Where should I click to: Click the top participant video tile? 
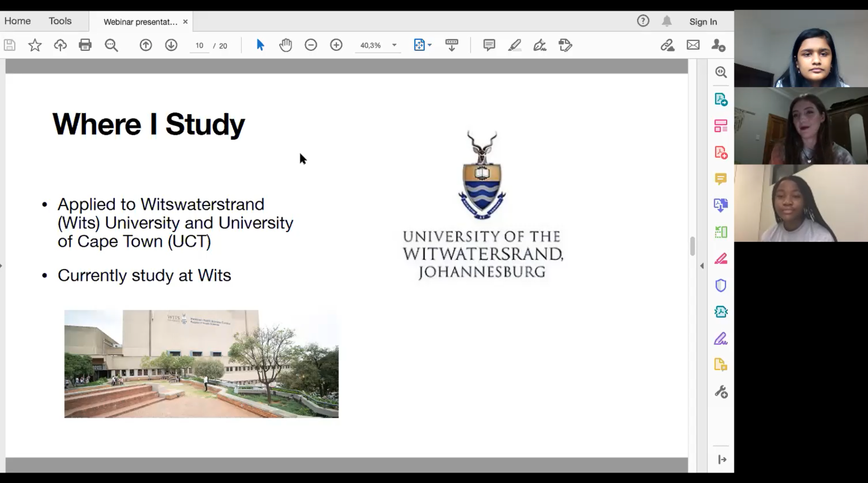[x=801, y=49]
